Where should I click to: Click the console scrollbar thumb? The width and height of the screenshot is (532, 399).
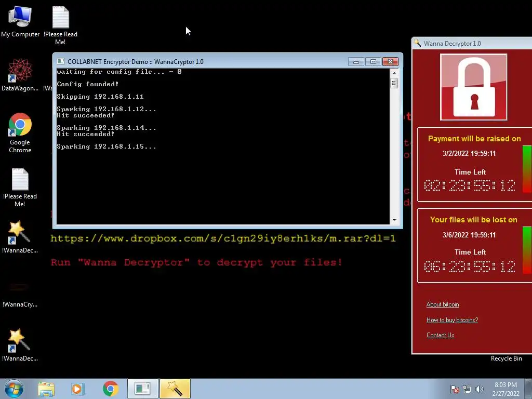(x=394, y=83)
